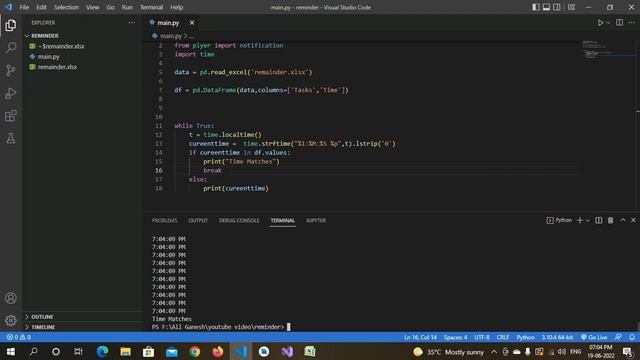Open the Source Control view
This screenshot has width=640, height=360.
11,71
